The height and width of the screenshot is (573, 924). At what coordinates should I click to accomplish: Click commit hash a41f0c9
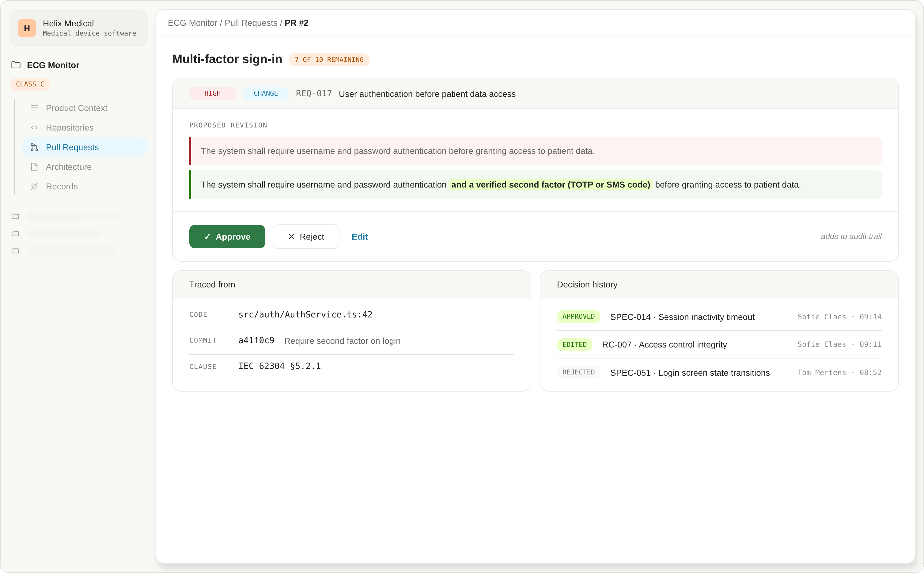pos(256,340)
